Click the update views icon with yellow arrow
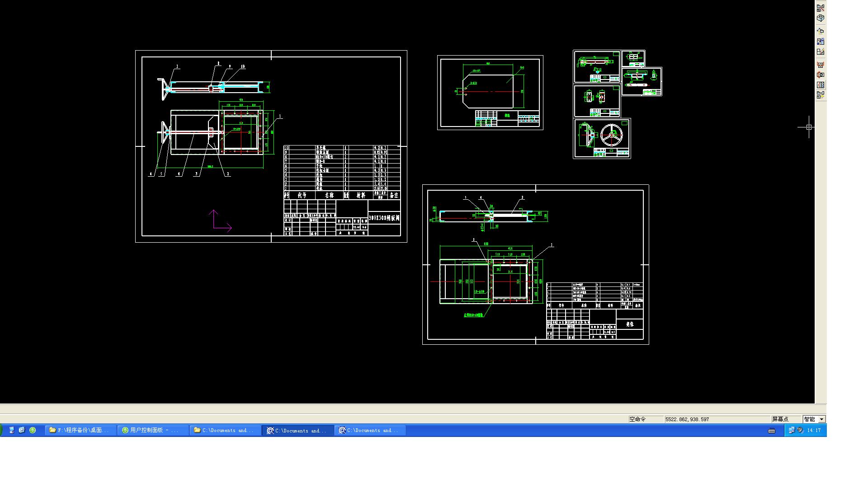This screenshot has height=488, width=868. pos(821,95)
